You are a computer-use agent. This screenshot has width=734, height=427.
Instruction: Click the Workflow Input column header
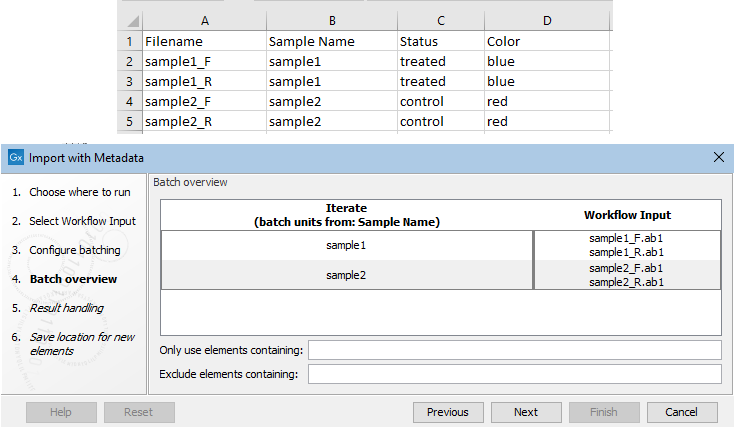[627, 215]
